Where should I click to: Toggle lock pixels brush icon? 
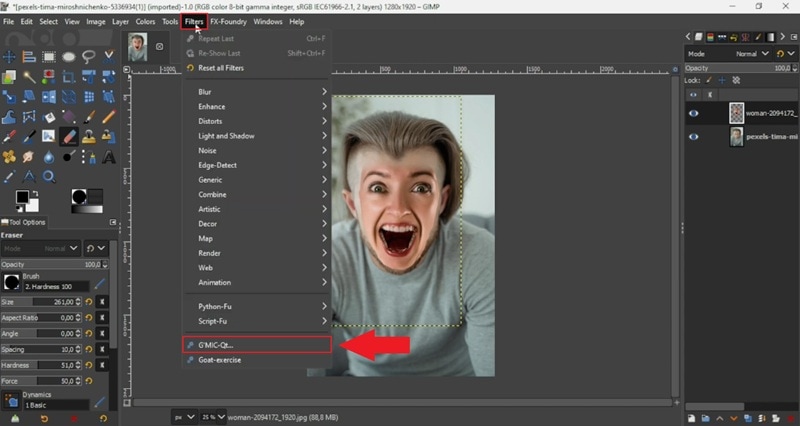click(x=709, y=80)
